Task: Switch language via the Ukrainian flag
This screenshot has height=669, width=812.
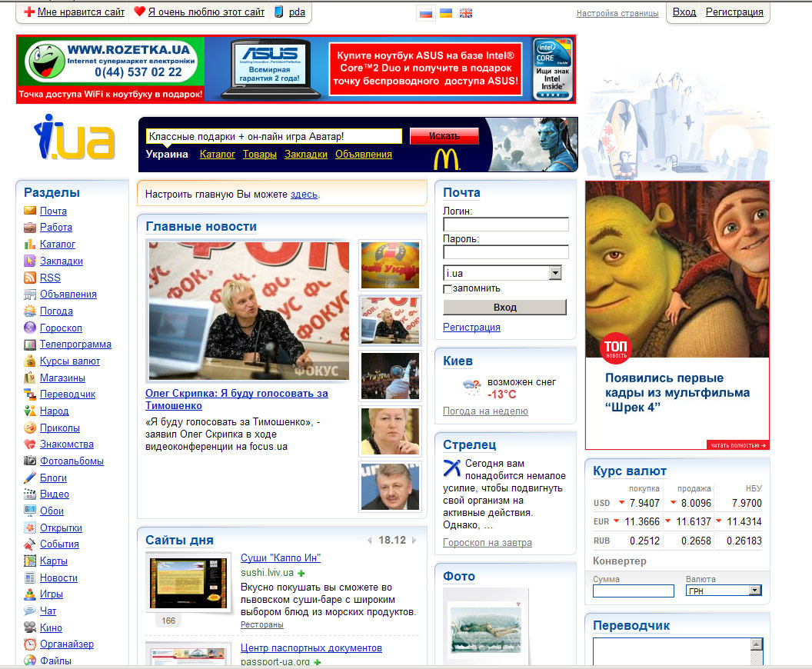Action: tap(445, 13)
